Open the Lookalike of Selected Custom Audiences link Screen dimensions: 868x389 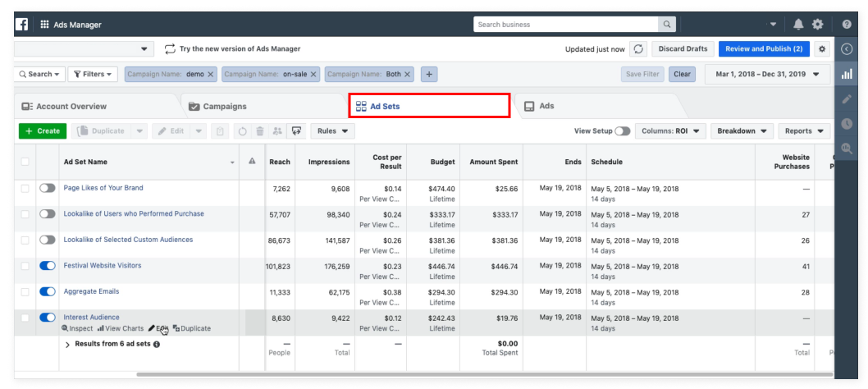[x=129, y=240]
